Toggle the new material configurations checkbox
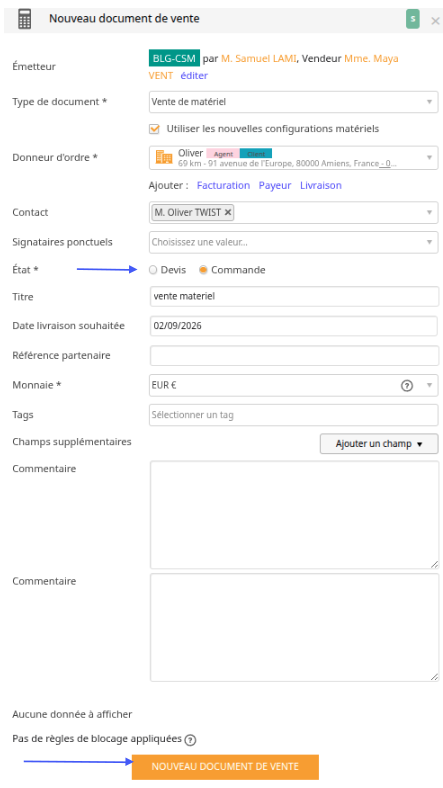The width and height of the screenshot is (443, 788). [155, 129]
